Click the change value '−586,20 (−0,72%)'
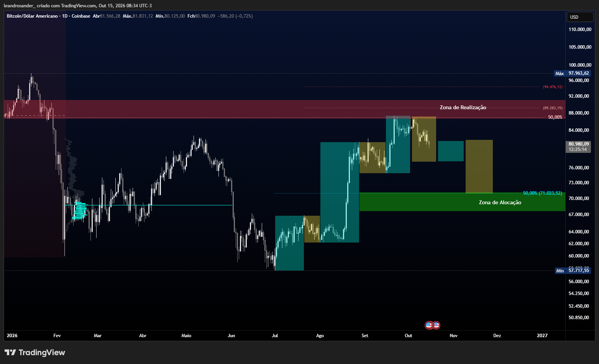 235,16
